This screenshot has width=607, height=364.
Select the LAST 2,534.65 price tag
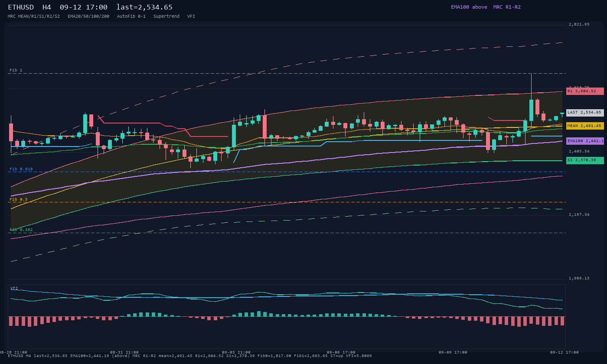(x=585, y=113)
